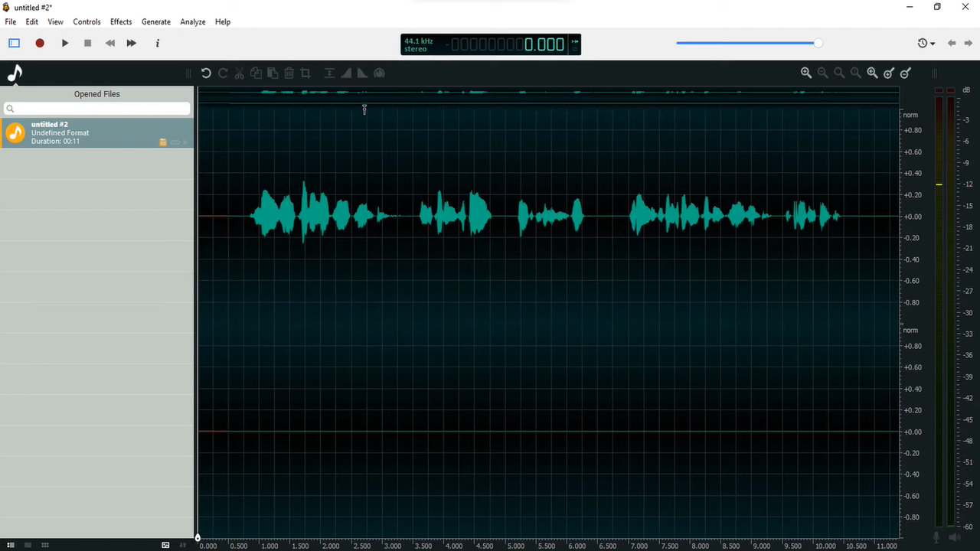Screen dimensions: 980x551
Task: Delete the selected audio region
Action: (289, 73)
